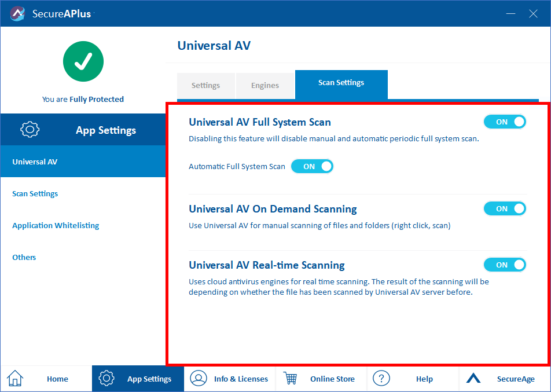Select the Scan Settings tab
The width and height of the screenshot is (551, 392).
click(341, 83)
